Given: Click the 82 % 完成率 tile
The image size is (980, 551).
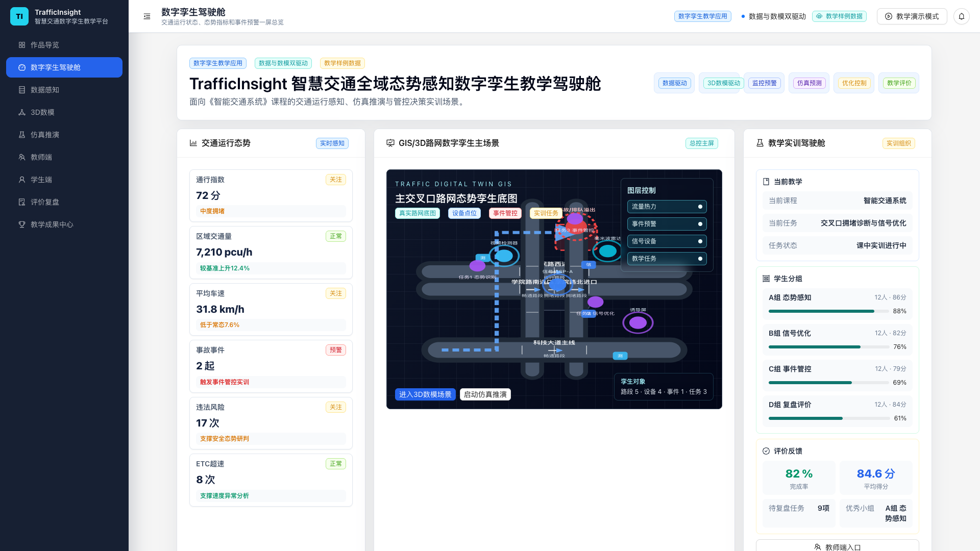Looking at the screenshot, I should point(799,478).
